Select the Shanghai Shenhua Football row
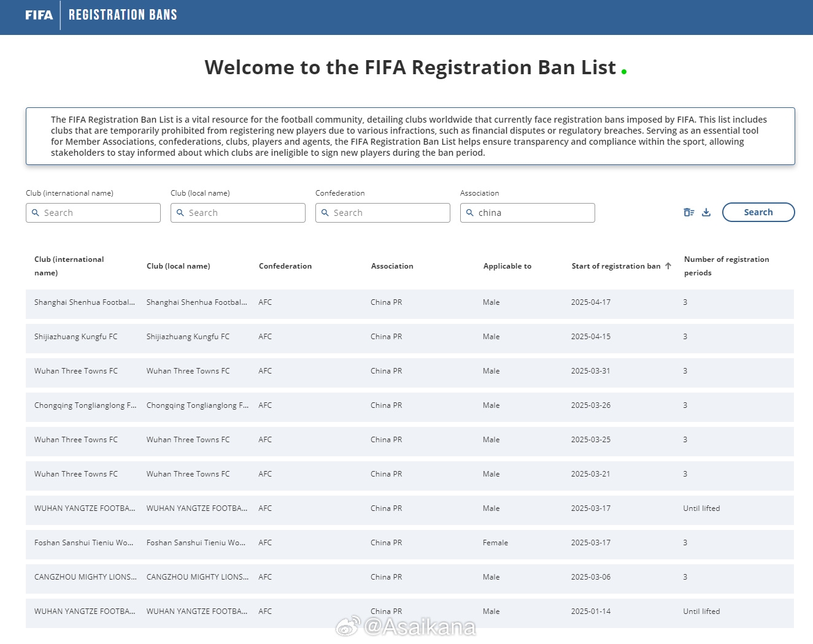 click(x=409, y=303)
